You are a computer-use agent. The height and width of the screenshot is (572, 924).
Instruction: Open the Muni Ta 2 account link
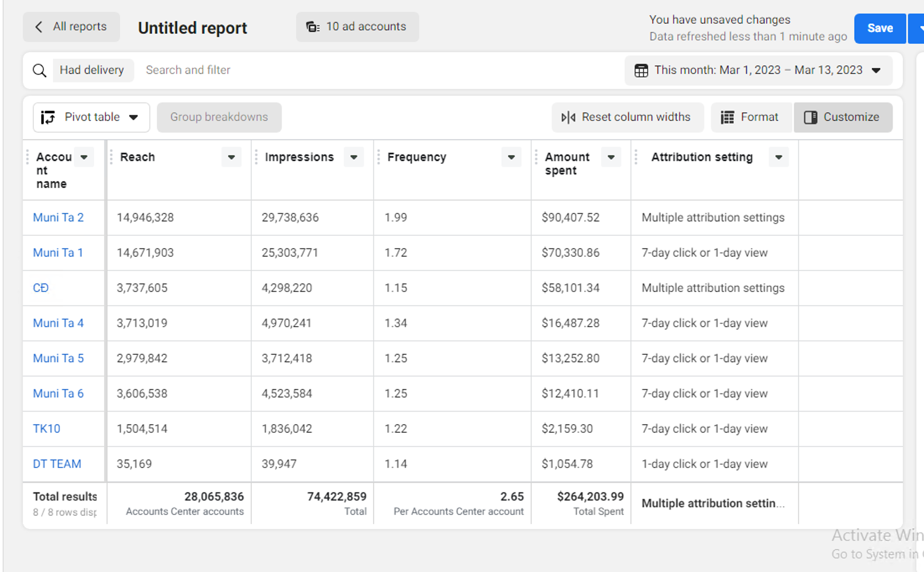tap(58, 218)
